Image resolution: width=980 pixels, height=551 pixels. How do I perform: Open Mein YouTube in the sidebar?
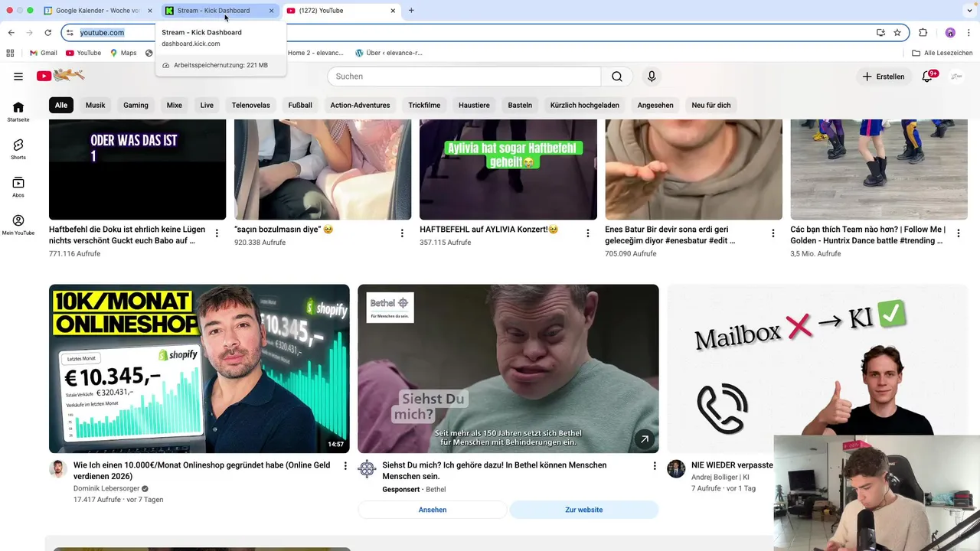pos(18,225)
